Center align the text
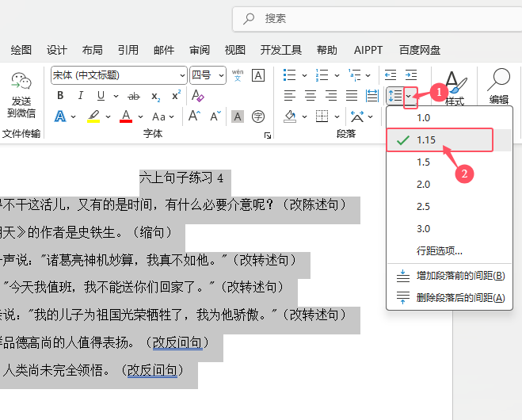The width and height of the screenshot is (522, 420). (x=311, y=96)
